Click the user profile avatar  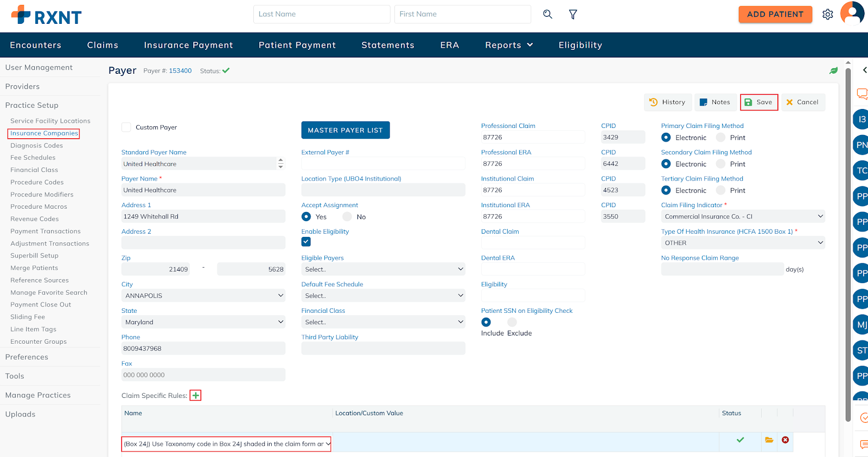click(852, 13)
